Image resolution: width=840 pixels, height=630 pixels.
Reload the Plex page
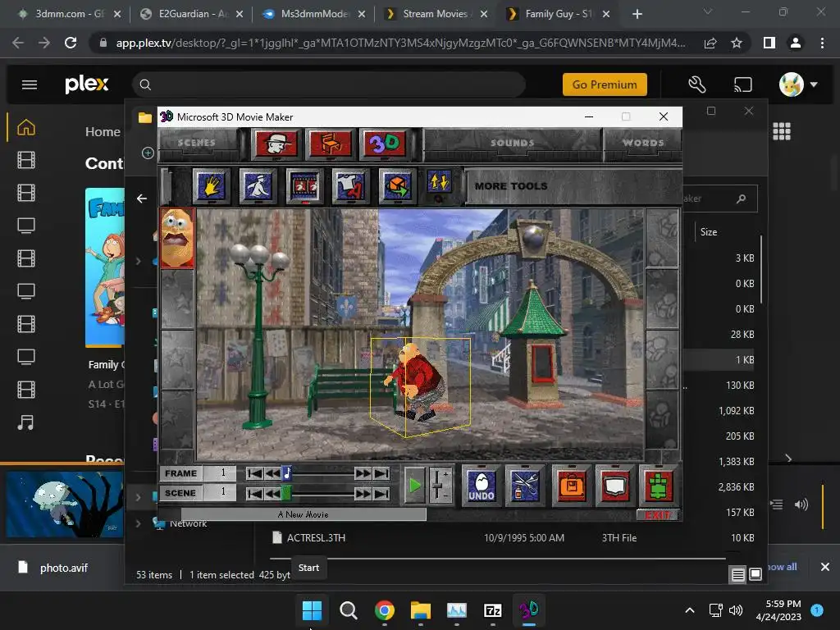(71, 43)
